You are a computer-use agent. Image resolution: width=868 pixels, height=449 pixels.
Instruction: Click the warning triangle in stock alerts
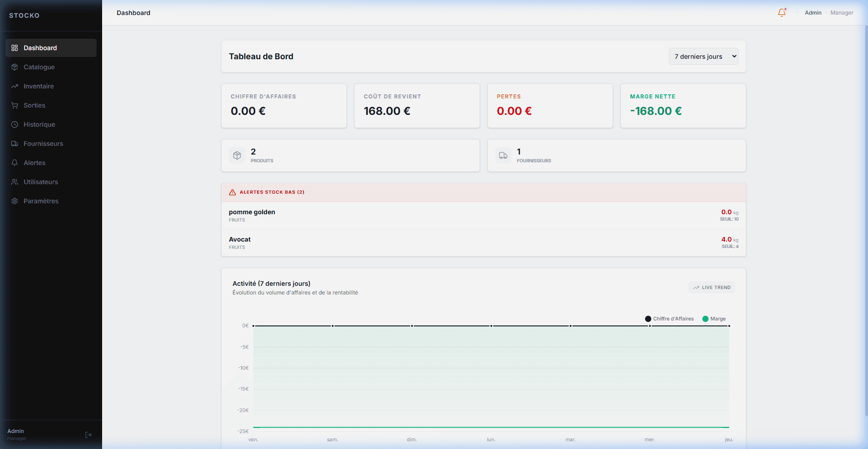[x=232, y=192]
